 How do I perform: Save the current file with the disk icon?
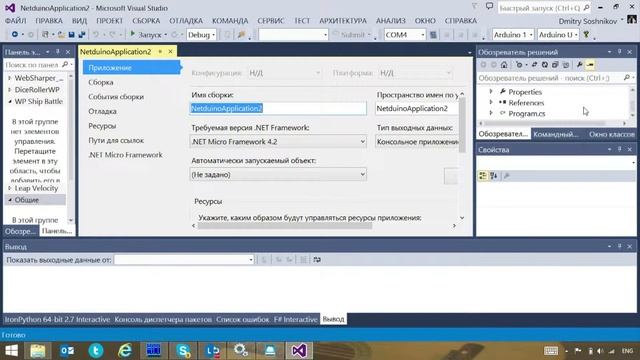coord(71,35)
